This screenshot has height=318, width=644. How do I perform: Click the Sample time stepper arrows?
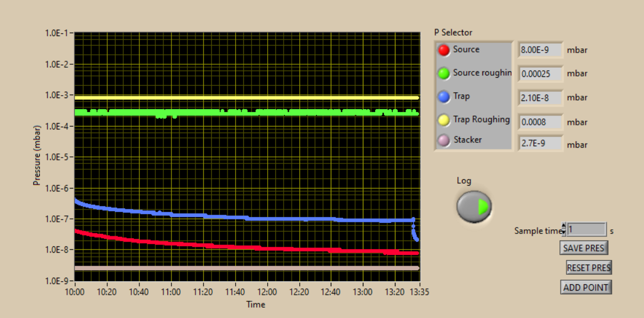563,229
